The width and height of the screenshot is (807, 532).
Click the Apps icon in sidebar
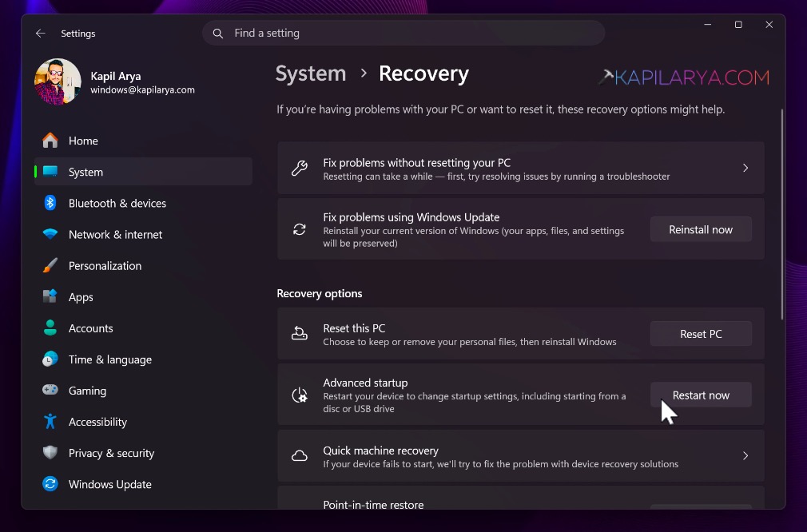(x=50, y=296)
